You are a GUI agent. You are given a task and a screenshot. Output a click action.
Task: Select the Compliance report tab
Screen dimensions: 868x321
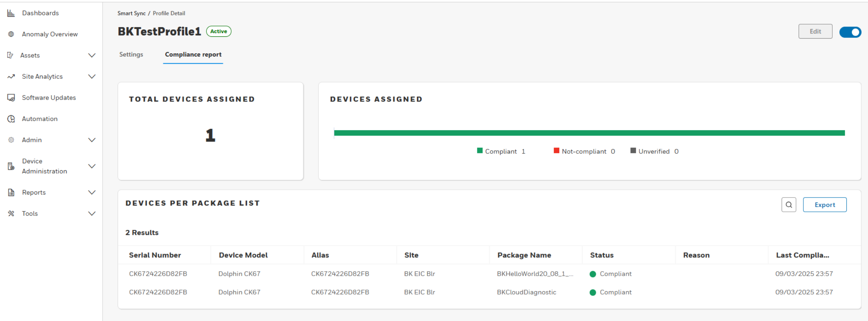tap(193, 54)
